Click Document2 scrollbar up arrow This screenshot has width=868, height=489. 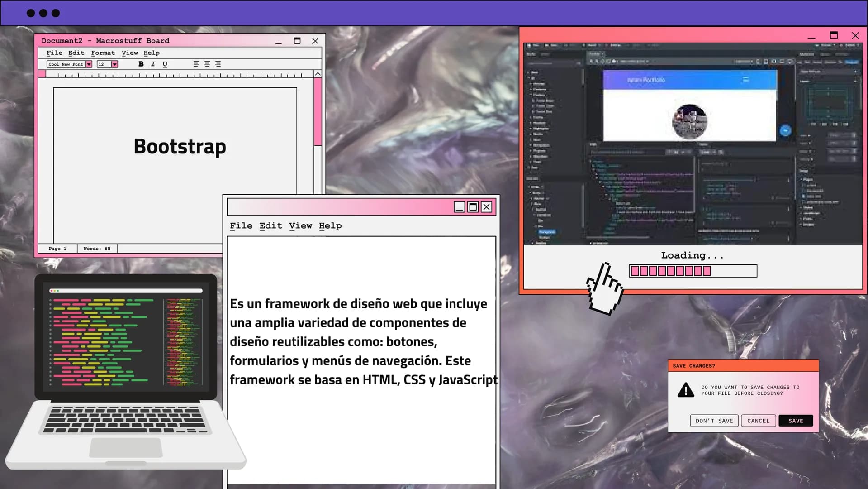318,74
